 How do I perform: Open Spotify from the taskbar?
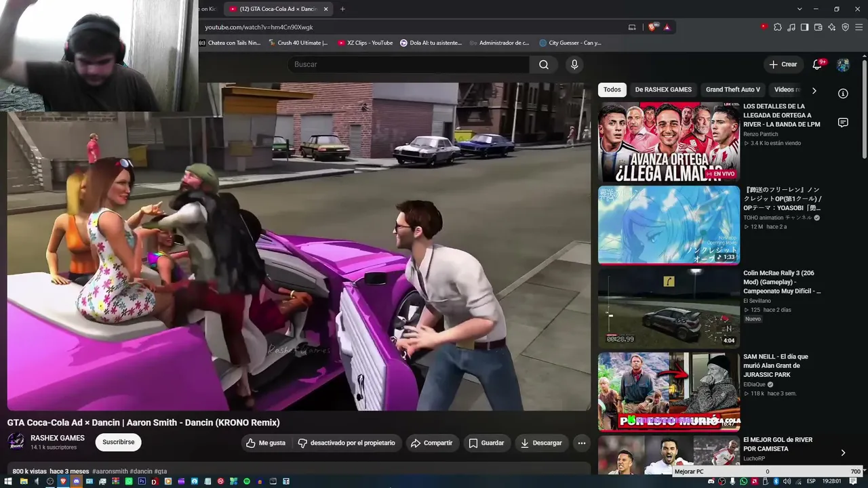[x=246, y=481]
